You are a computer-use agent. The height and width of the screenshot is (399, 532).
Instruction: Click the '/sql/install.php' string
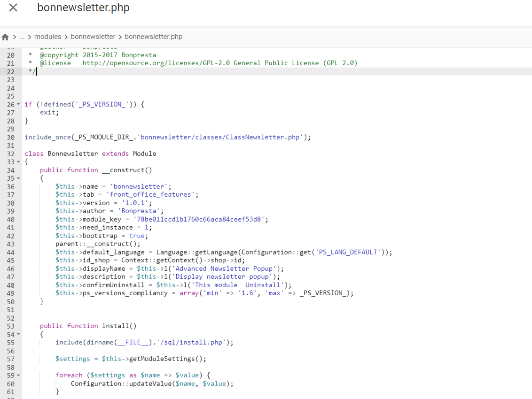tap(191, 342)
